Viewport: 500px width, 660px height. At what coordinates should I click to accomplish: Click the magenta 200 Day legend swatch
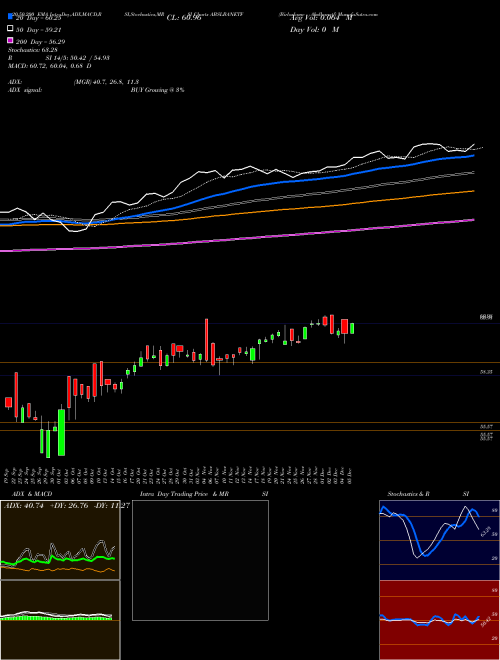10,40
